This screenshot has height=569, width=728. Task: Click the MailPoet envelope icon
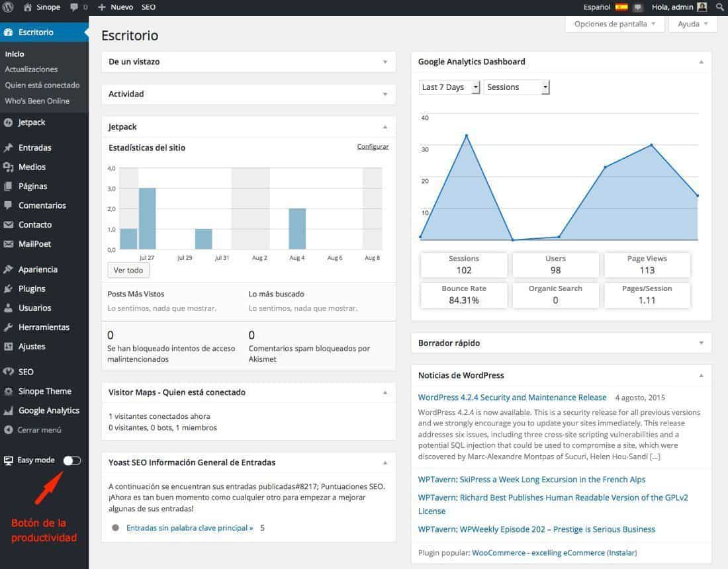tap(8, 243)
